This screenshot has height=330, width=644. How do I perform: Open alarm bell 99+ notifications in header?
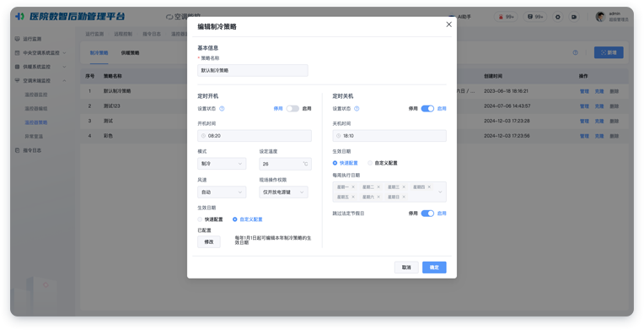tap(506, 17)
